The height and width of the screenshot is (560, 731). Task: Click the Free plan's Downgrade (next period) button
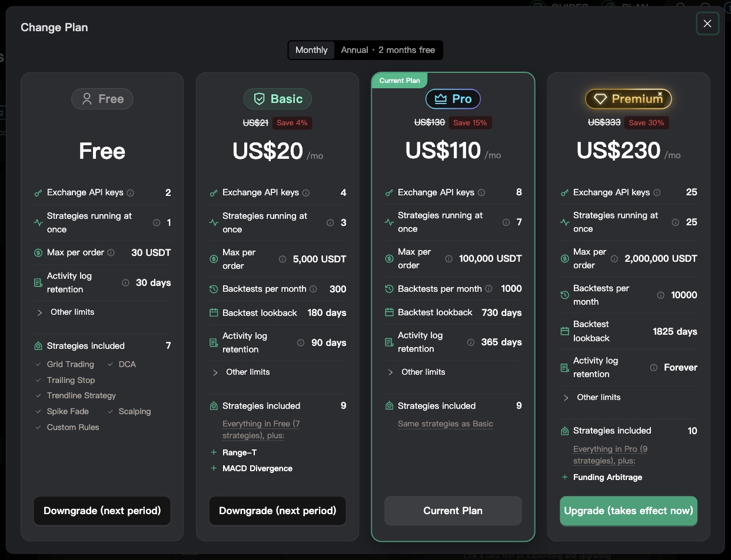pyautogui.click(x=102, y=511)
